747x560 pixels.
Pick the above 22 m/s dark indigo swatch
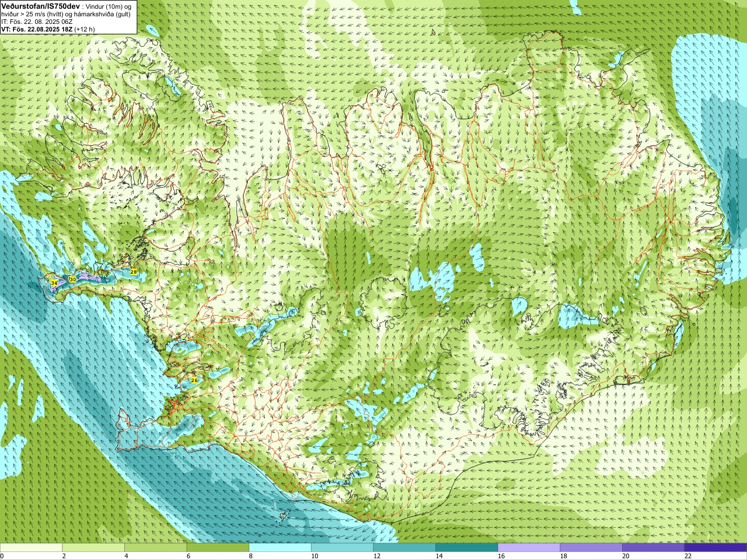(715, 548)
